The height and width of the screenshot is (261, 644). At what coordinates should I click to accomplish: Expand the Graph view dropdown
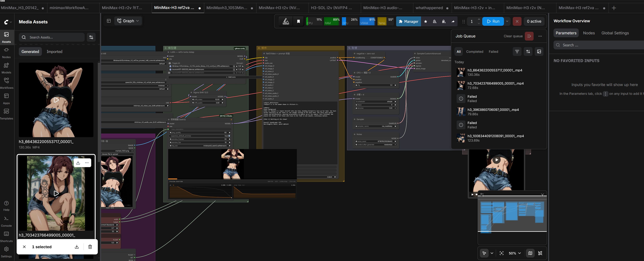[x=128, y=21]
